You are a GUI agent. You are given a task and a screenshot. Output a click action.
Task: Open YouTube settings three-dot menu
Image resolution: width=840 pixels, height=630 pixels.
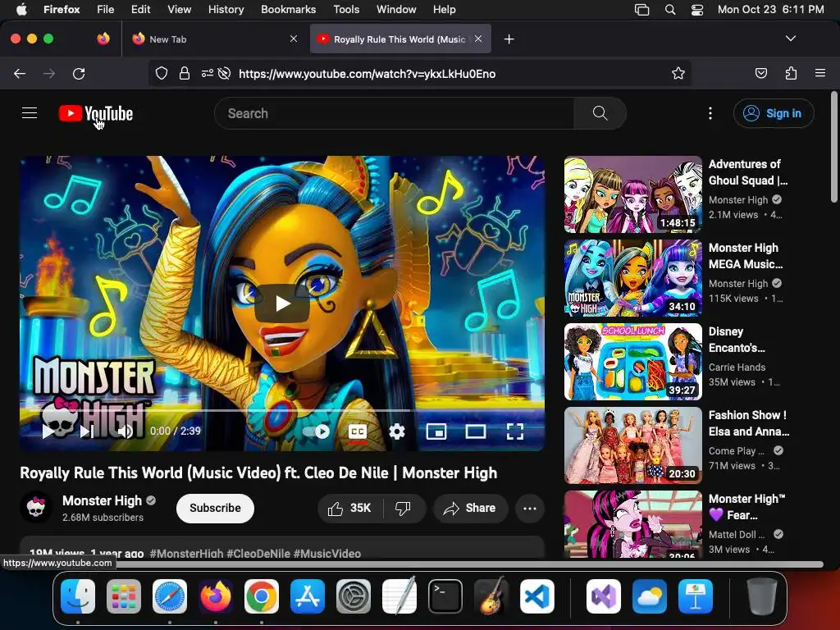[710, 113]
